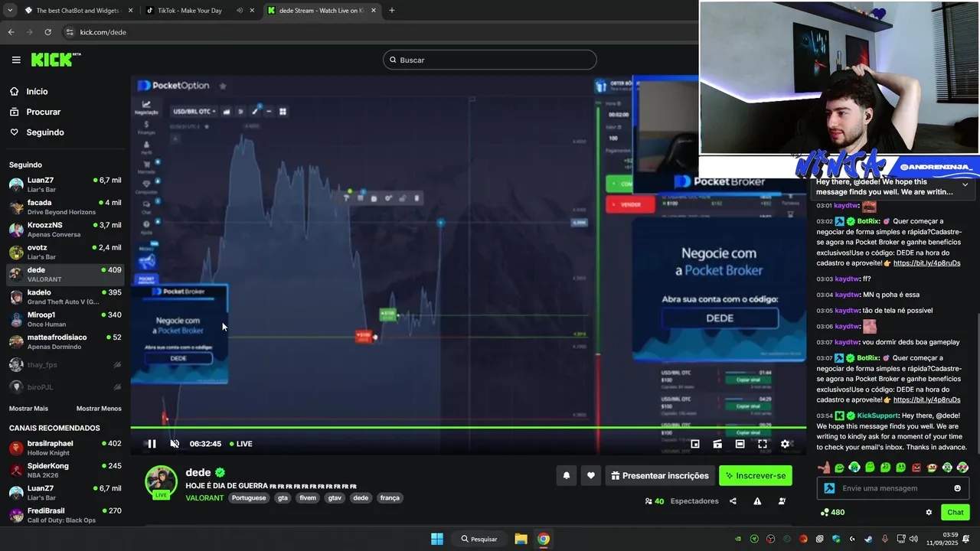Expand list with Mostrar Mais
The width and height of the screenshot is (980, 551).
[x=28, y=409]
